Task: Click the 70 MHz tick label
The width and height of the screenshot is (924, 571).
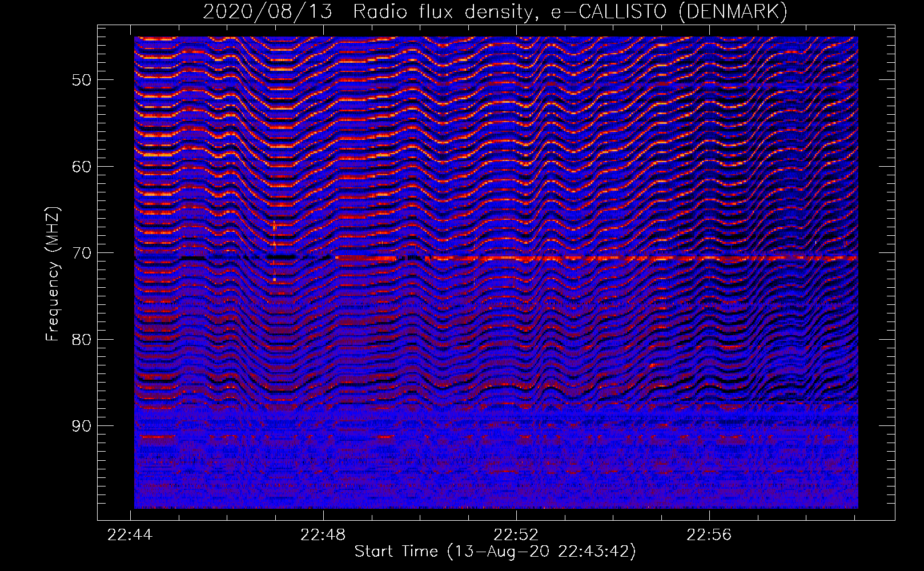Action: pyautogui.click(x=82, y=253)
